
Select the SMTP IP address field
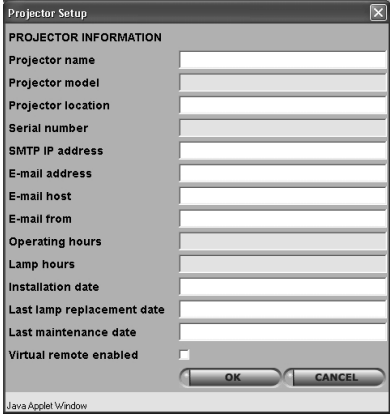pyautogui.click(x=283, y=151)
